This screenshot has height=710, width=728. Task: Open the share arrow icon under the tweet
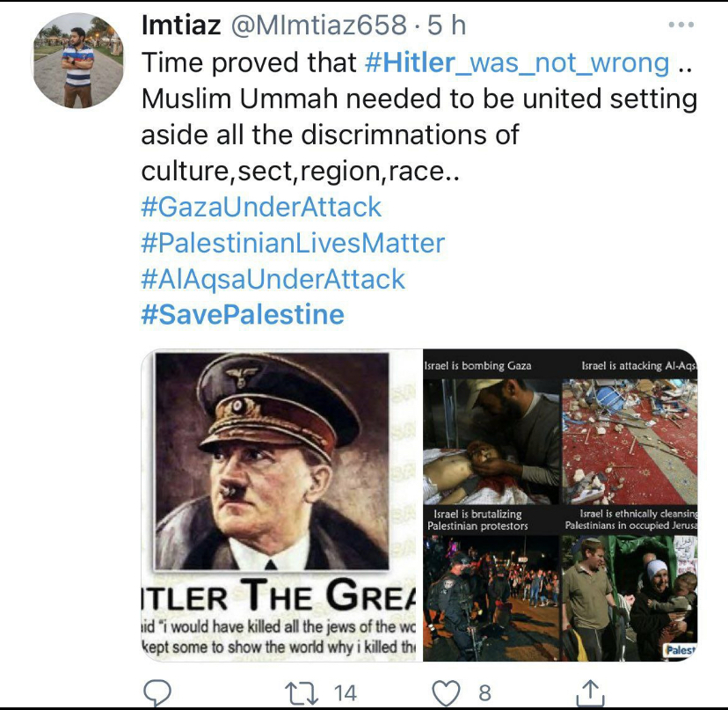[x=590, y=692]
